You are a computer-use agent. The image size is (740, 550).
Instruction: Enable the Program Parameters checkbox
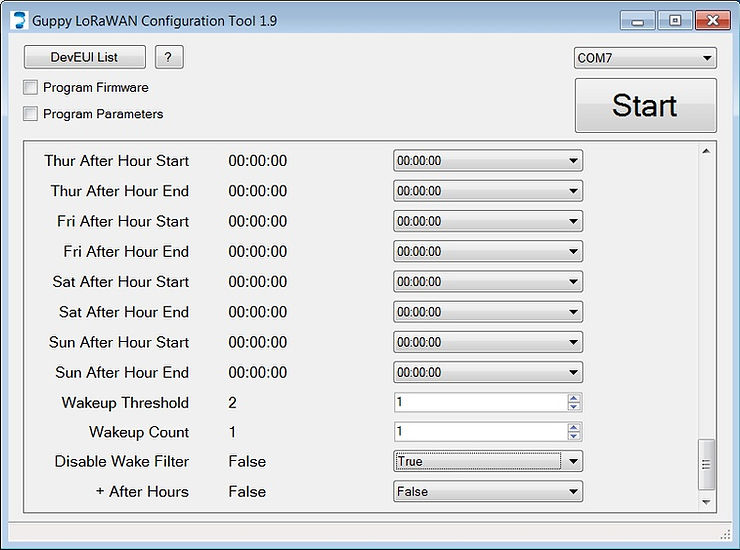[x=30, y=114]
